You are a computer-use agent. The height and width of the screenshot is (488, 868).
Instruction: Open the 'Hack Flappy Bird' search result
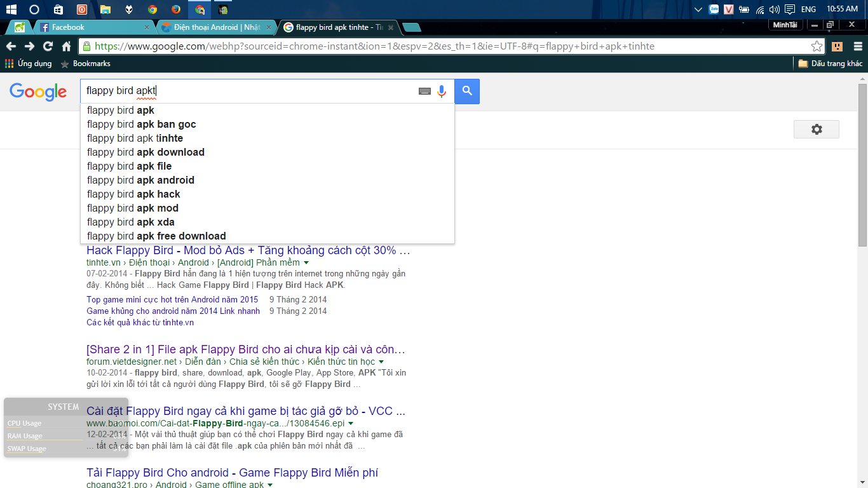point(248,250)
